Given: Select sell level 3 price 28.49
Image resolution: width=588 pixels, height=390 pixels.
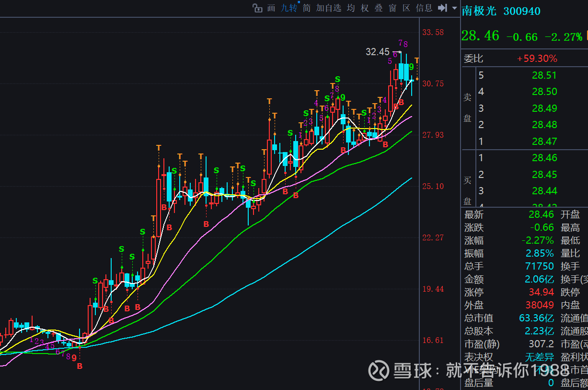Looking at the screenshot, I should [x=544, y=108].
